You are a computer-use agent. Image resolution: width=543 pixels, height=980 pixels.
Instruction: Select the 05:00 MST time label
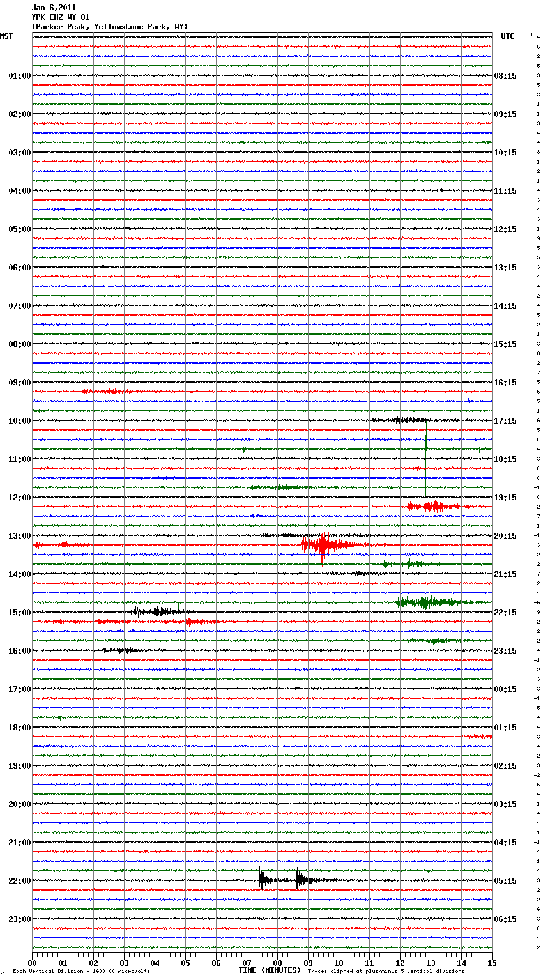click(x=19, y=229)
